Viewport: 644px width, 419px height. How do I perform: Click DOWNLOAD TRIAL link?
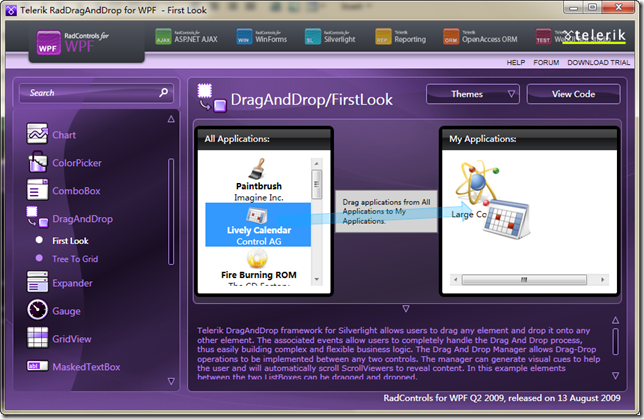(598, 62)
